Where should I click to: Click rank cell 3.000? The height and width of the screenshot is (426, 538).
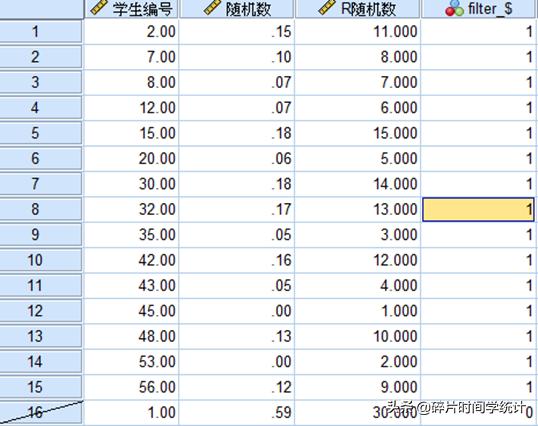click(358, 235)
